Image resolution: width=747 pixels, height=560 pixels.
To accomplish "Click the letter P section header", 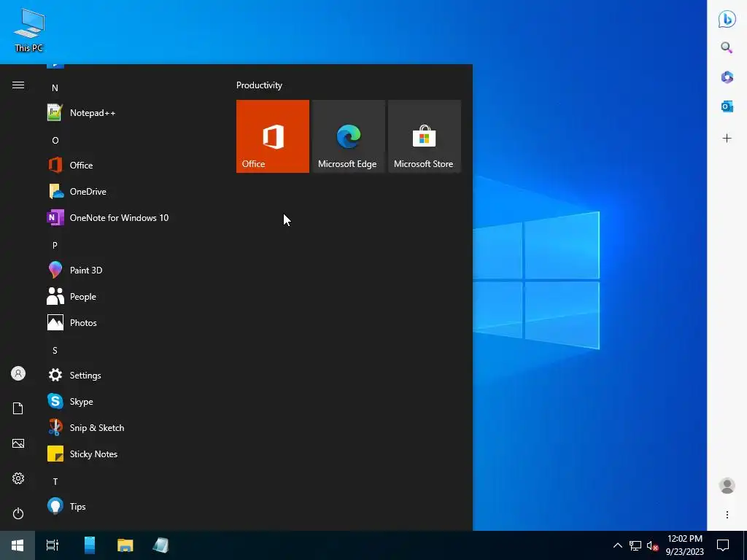I will pyautogui.click(x=55, y=245).
